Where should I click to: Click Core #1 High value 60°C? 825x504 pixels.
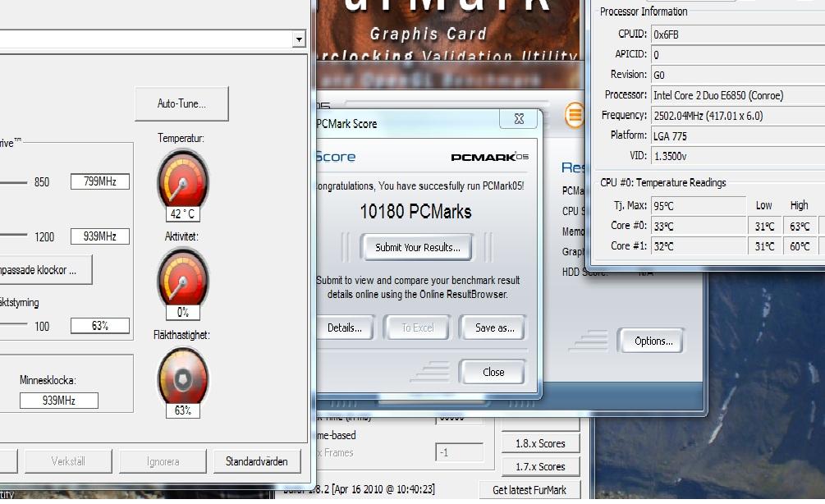pyautogui.click(x=800, y=246)
